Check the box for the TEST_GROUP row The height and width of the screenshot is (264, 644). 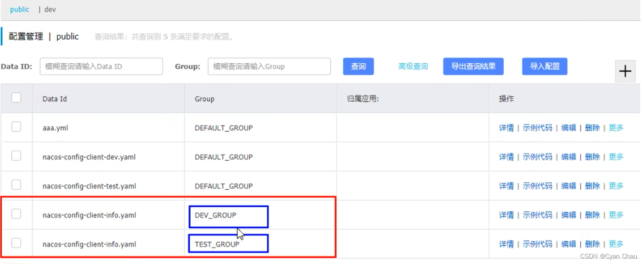coord(16,243)
